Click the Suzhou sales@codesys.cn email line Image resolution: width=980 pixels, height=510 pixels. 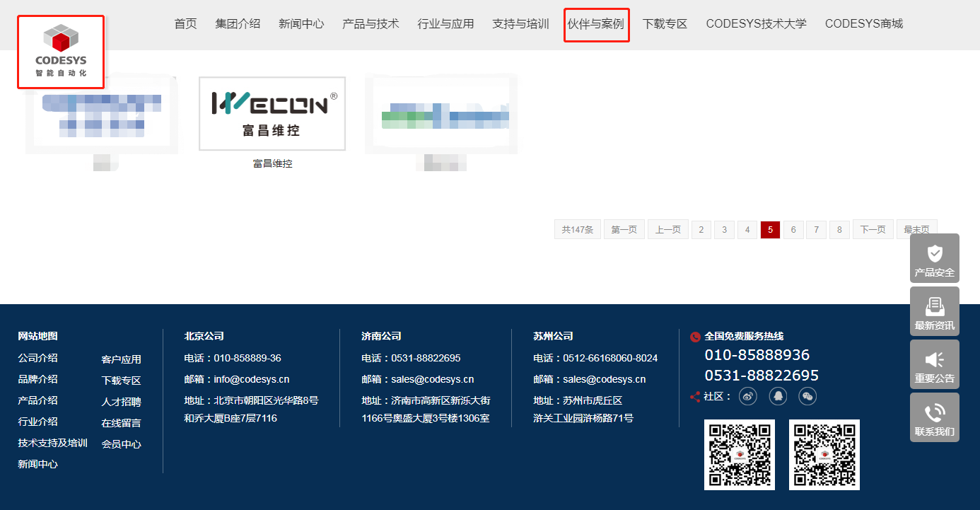(x=589, y=379)
